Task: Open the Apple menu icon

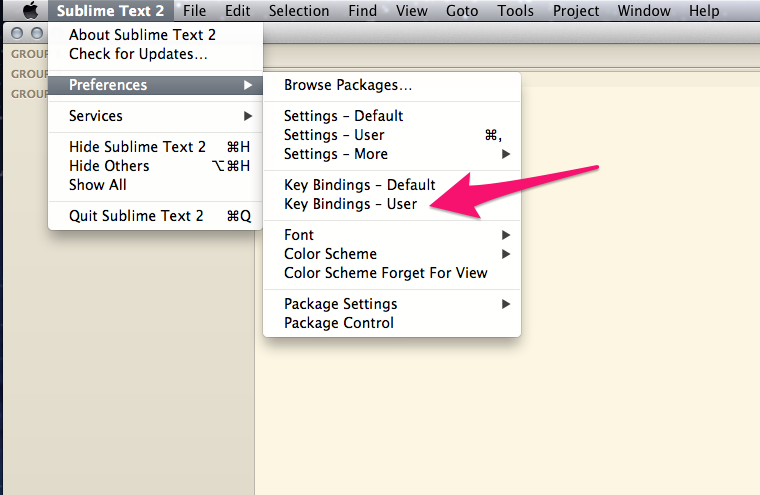Action: point(30,11)
